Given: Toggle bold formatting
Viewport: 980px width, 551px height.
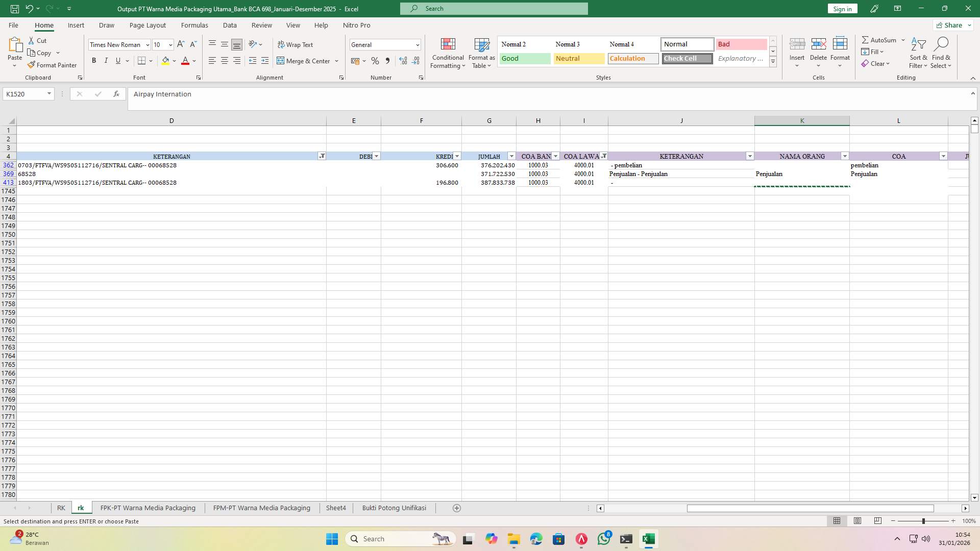Looking at the screenshot, I should pyautogui.click(x=94, y=60).
